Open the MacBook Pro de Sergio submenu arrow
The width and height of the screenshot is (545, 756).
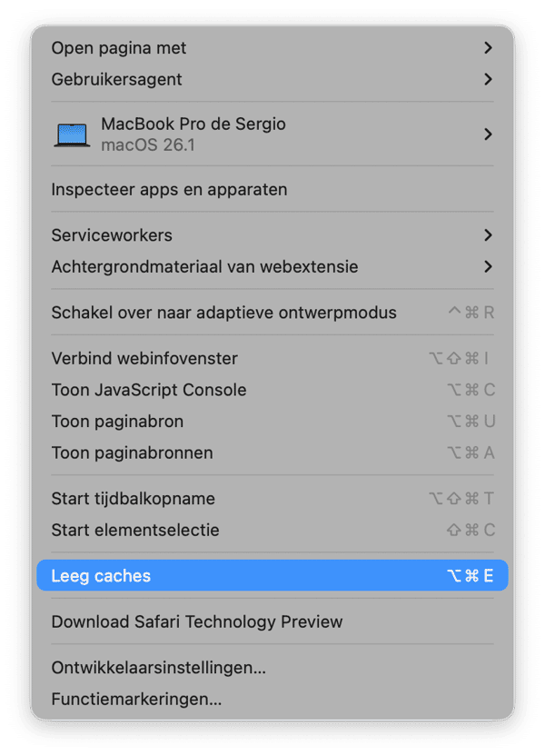coord(488,134)
